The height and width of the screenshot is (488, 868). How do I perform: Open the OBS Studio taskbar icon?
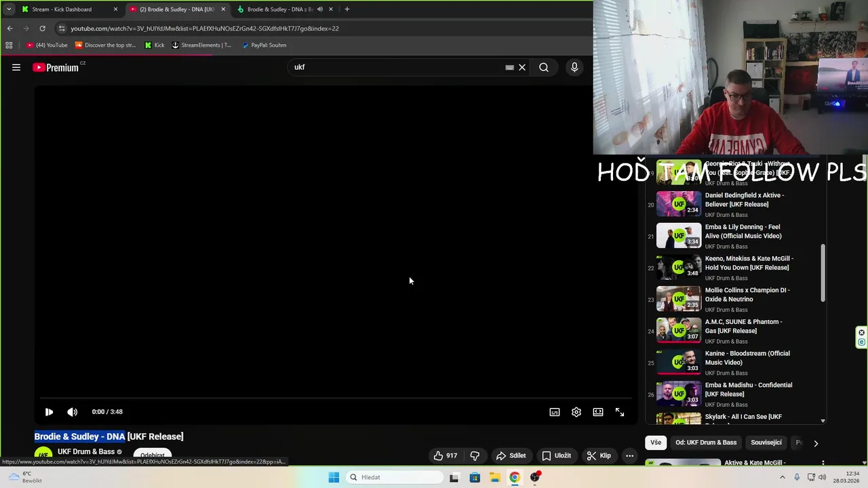pos(535,477)
